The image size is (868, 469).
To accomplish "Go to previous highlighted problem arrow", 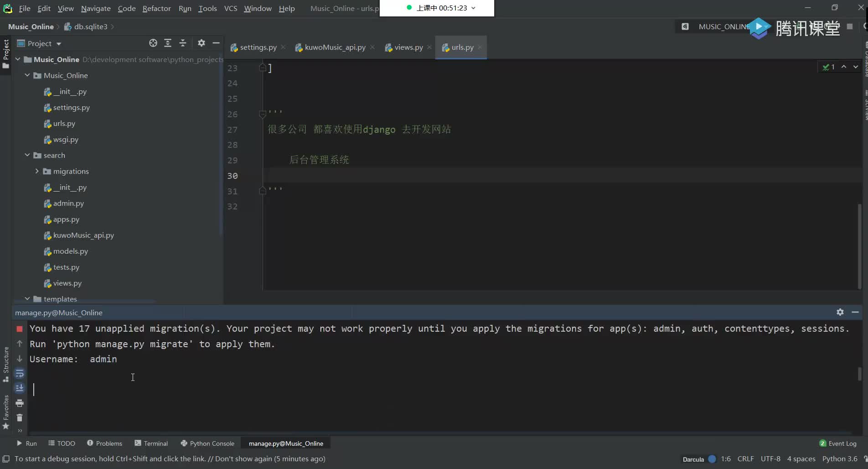I will coord(844,67).
